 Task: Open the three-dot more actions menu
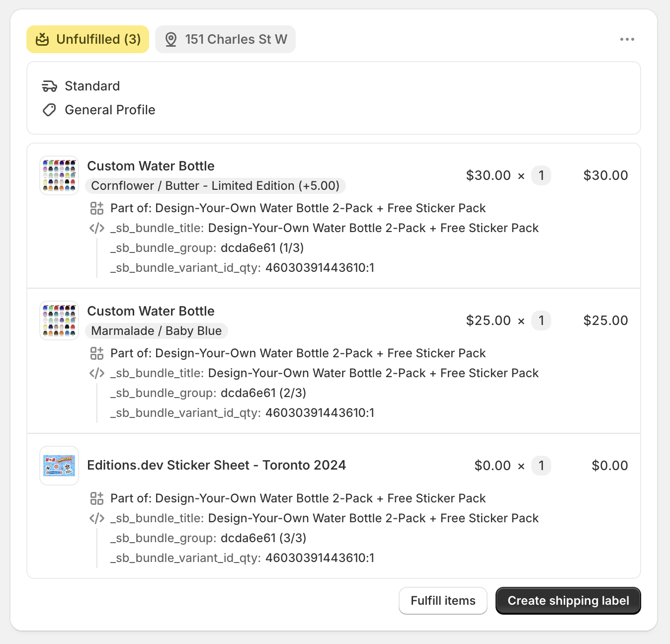(627, 39)
